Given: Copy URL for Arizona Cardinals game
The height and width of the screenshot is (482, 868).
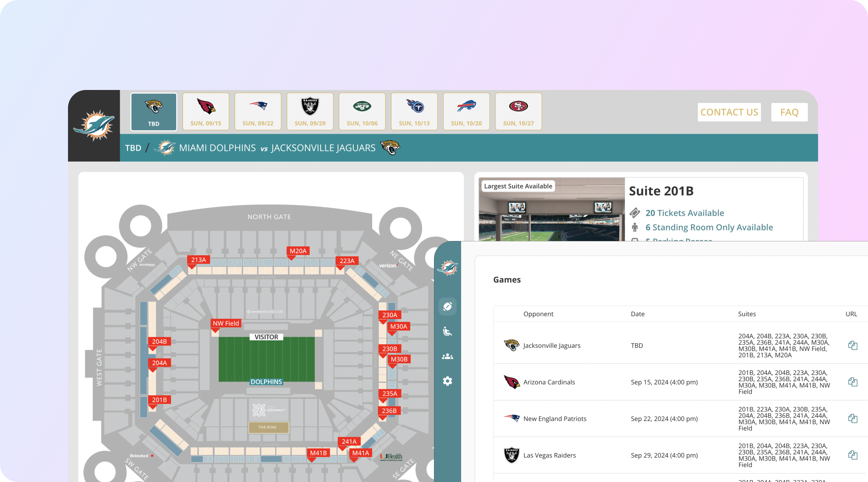Looking at the screenshot, I should (852, 382).
